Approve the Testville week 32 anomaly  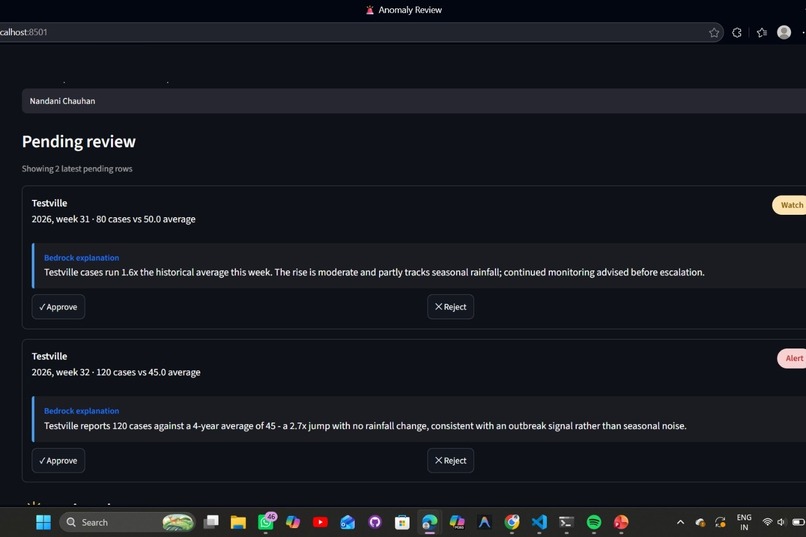click(x=58, y=460)
